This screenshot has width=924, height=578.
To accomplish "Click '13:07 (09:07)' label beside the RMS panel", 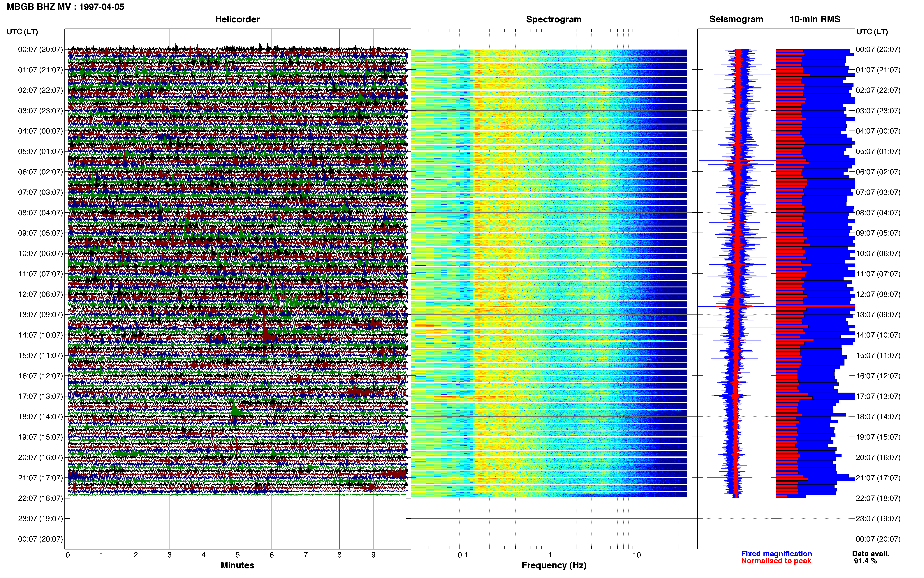I will coord(878,315).
